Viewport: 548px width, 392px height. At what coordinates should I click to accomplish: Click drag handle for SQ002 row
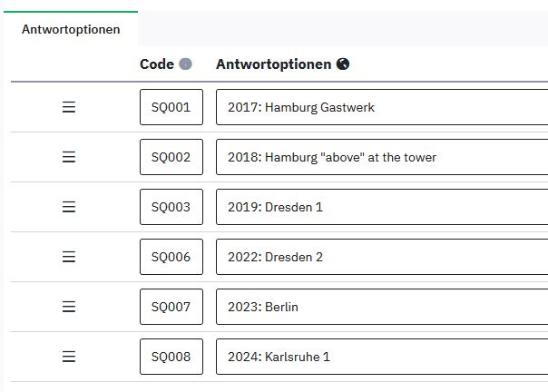click(x=68, y=157)
